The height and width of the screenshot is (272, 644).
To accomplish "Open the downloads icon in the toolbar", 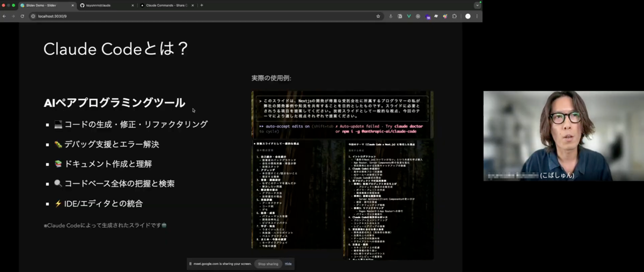I will click(x=391, y=16).
